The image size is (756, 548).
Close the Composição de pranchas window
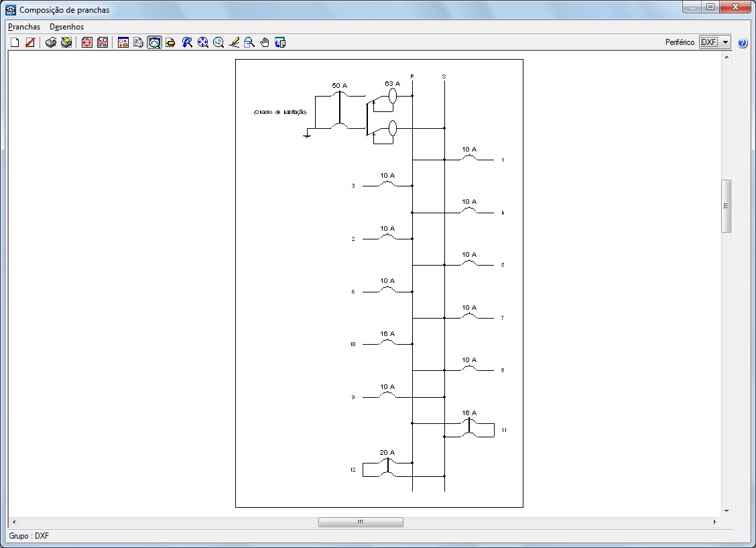pyautogui.click(x=735, y=7)
